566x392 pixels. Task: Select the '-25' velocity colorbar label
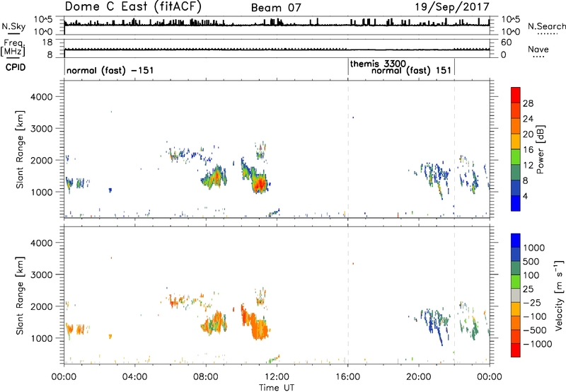[x=532, y=303]
